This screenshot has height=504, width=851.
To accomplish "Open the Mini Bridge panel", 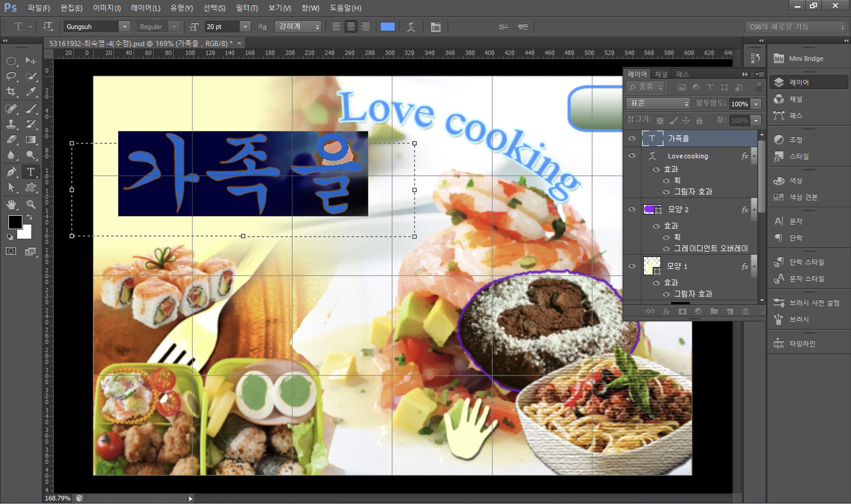I will click(x=806, y=58).
